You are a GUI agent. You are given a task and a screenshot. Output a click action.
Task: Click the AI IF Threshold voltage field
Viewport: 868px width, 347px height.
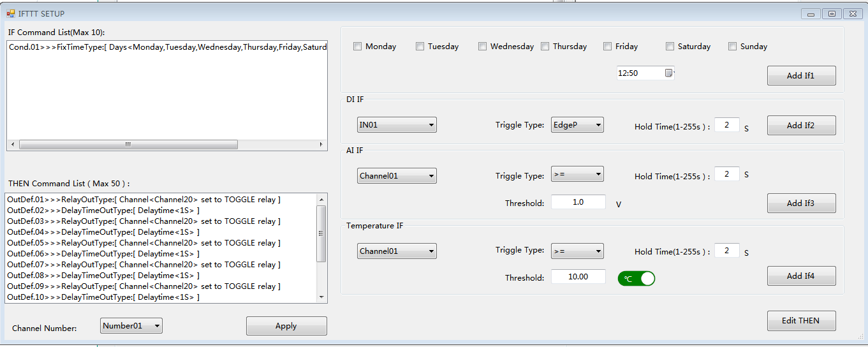(578, 202)
